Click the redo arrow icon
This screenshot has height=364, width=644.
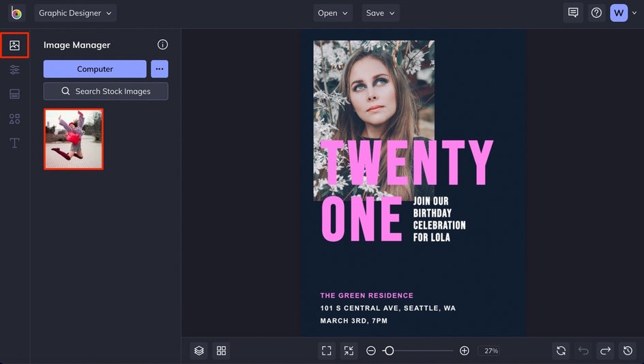point(605,350)
